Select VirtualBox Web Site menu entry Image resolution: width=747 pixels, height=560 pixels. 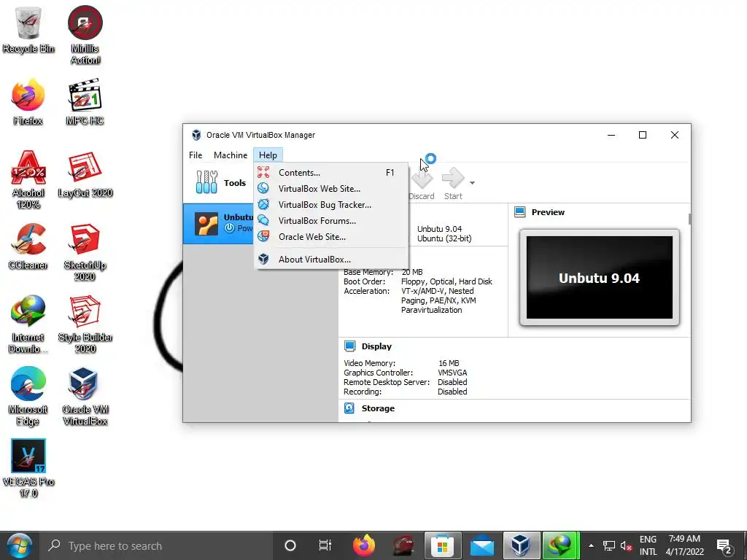coord(331,189)
